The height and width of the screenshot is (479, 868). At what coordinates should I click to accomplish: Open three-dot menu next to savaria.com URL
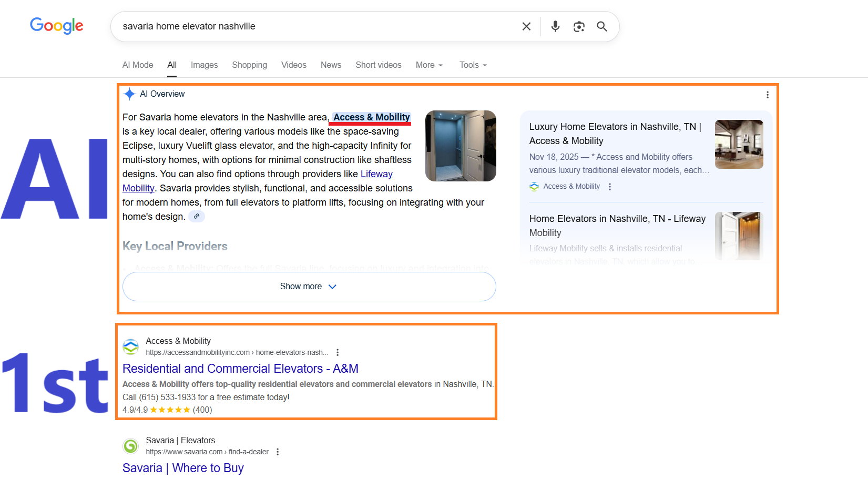click(278, 452)
